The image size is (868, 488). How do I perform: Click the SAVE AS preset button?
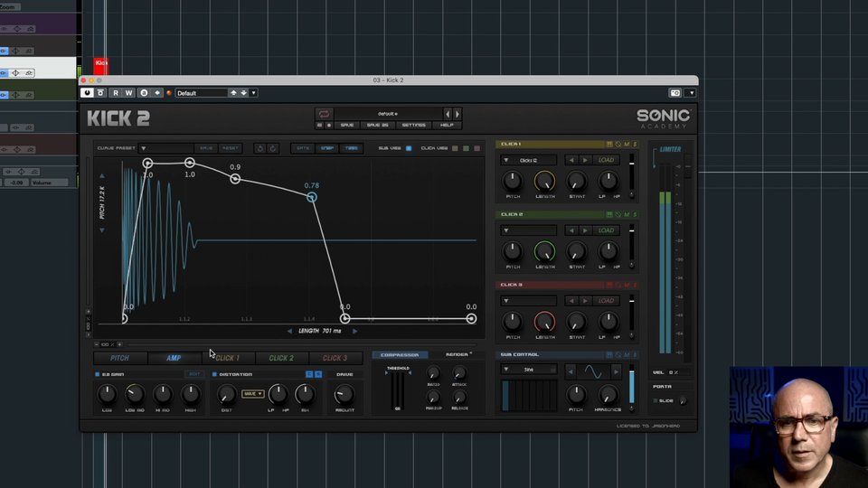pos(378,125)
